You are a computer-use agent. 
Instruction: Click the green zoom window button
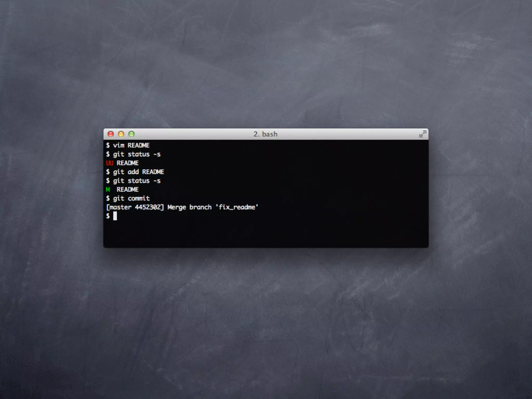pos(131,134)
